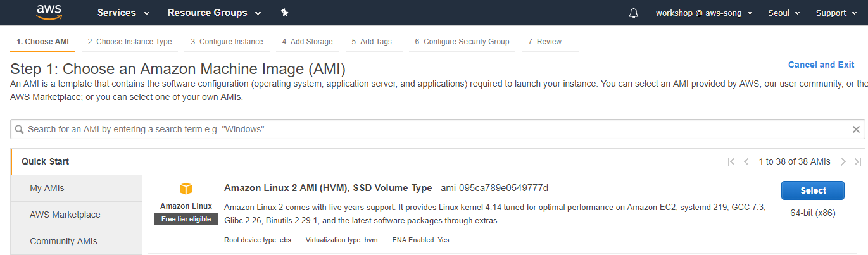Click the Amazon Linux 2 AMI (HVM) title
The width and height of the screenshot is (868, 255).
(x=327, y=188)
